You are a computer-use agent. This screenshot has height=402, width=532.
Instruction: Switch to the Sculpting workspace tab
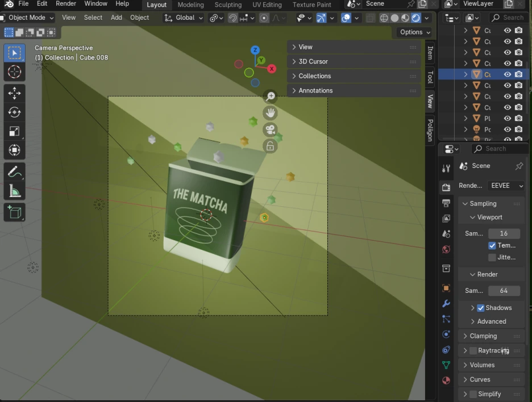228,5
